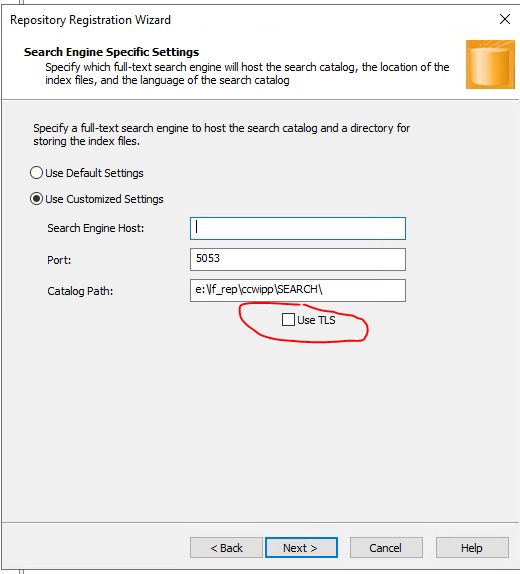Click into the Port field showing 5053
Viewport: 520px width, 574px height.
tap(298, 260)
